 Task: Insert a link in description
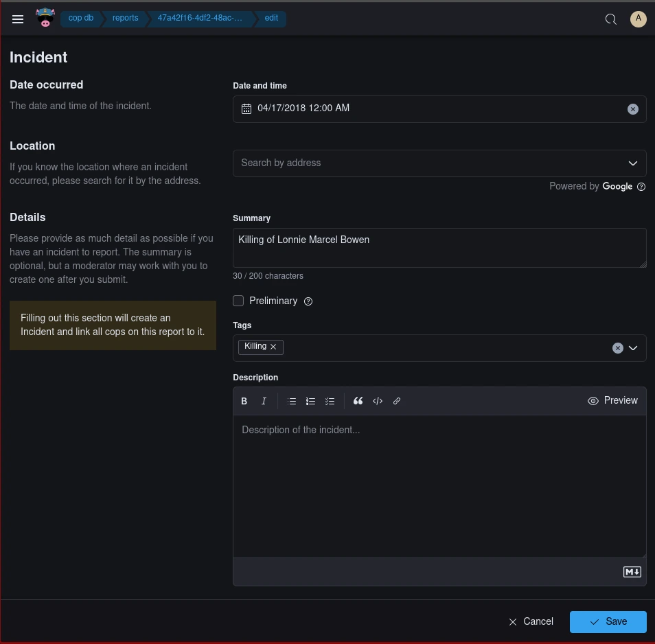point(397,401)
